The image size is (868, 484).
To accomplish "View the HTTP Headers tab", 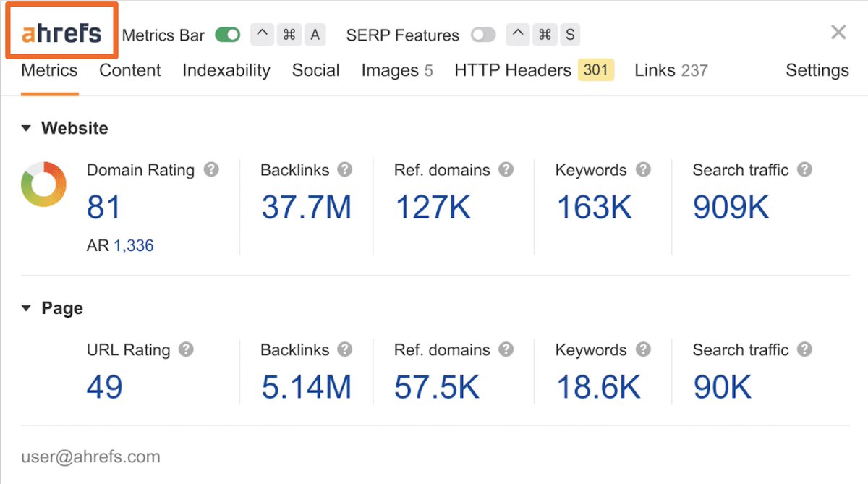I will coord(535,70).
